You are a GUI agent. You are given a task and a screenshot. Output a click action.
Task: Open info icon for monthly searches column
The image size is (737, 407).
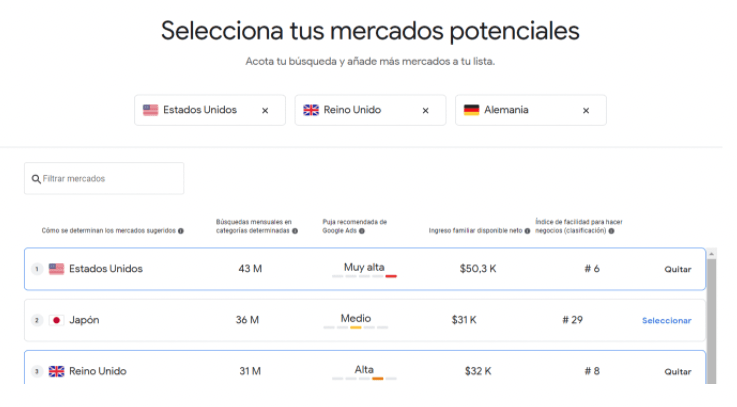(295, 231)
